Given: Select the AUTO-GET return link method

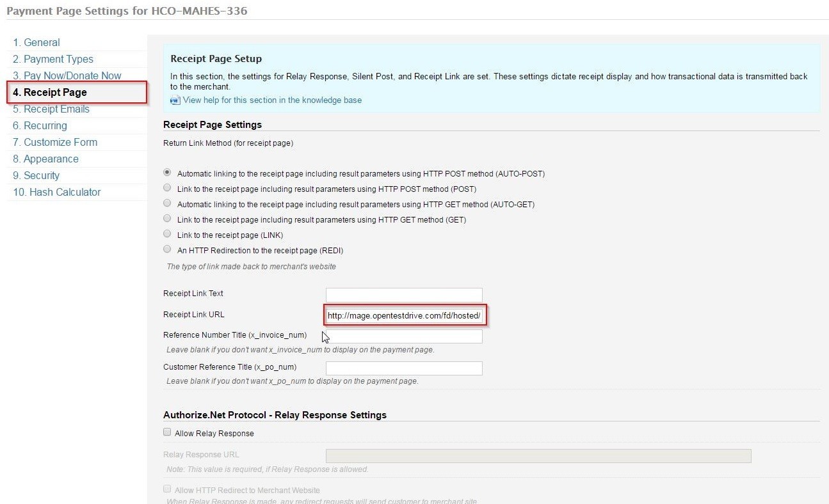Looking at the screenshot, I should (167, 203).
